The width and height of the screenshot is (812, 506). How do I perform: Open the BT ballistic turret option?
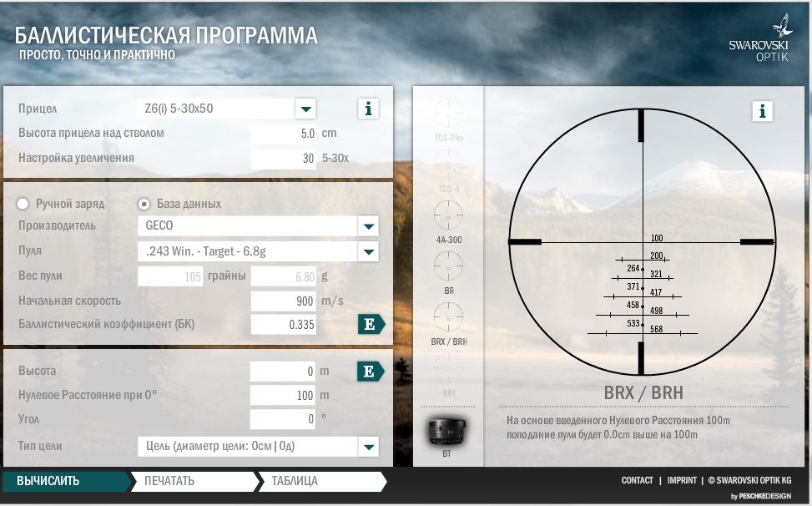[448, 430]
